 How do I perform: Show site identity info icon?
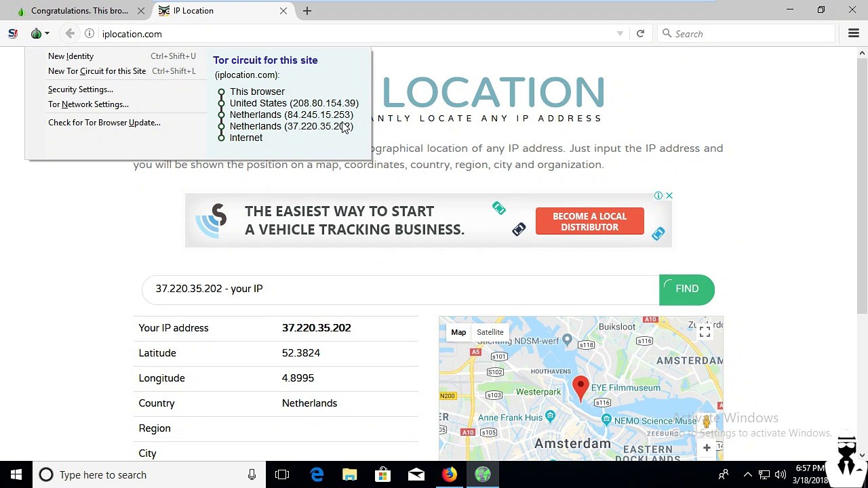click(89, 33)
